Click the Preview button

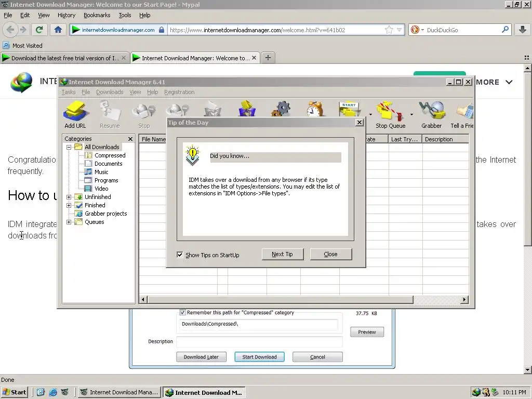367,332
